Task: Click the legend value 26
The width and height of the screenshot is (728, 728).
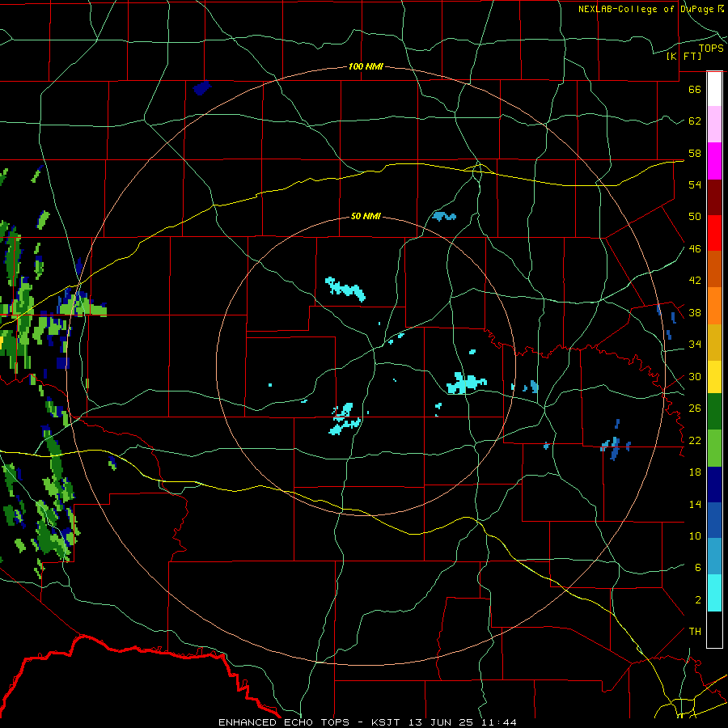Action: click(695, 408)
